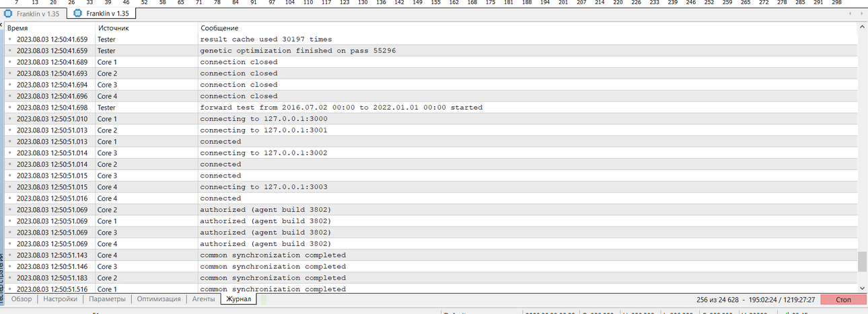This screenshot has height=314, width=868.
Task: Switch to the Оптимизация tab
Action: (x=159, y=299)
